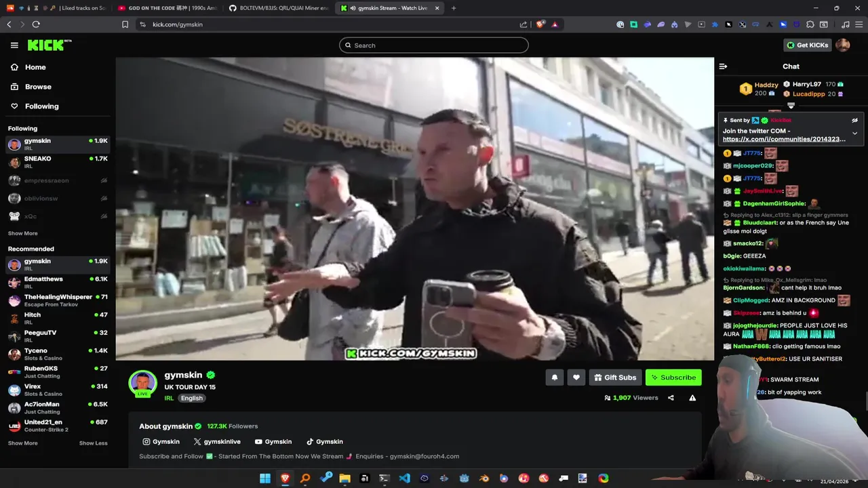Expand Following list with Show More

[x=23, y=233]
